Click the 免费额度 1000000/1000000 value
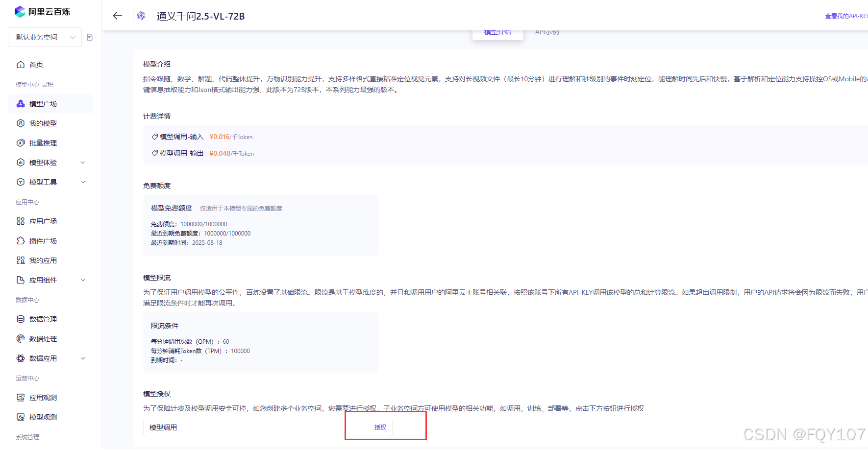 (x=204, y=224)
